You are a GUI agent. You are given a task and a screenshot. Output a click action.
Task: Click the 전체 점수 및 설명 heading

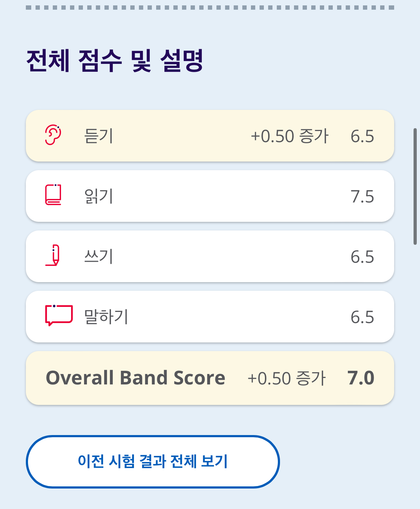(115, 61)
